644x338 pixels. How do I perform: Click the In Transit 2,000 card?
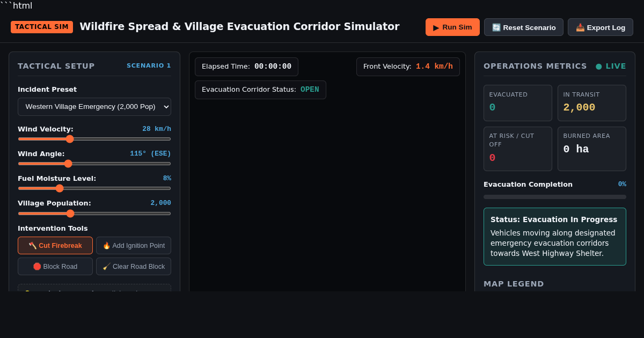click(x=592, y=103)
